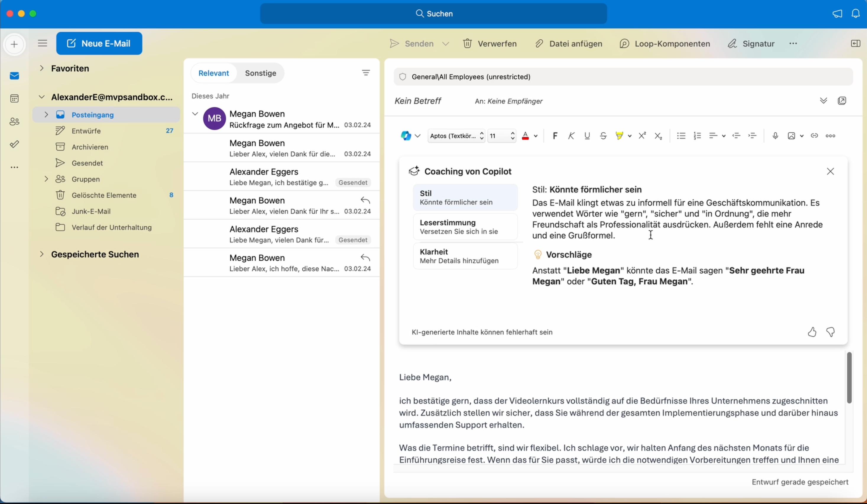Apply strikethrough formatting
Viewport: 867px width, 504px height.
[x=603, y=136]
